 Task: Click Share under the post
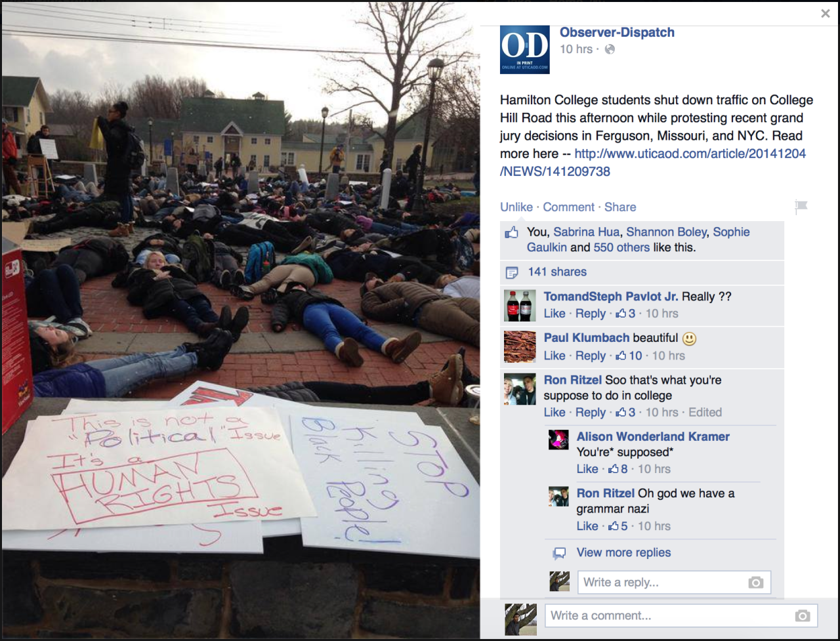[x=620, y=207]
